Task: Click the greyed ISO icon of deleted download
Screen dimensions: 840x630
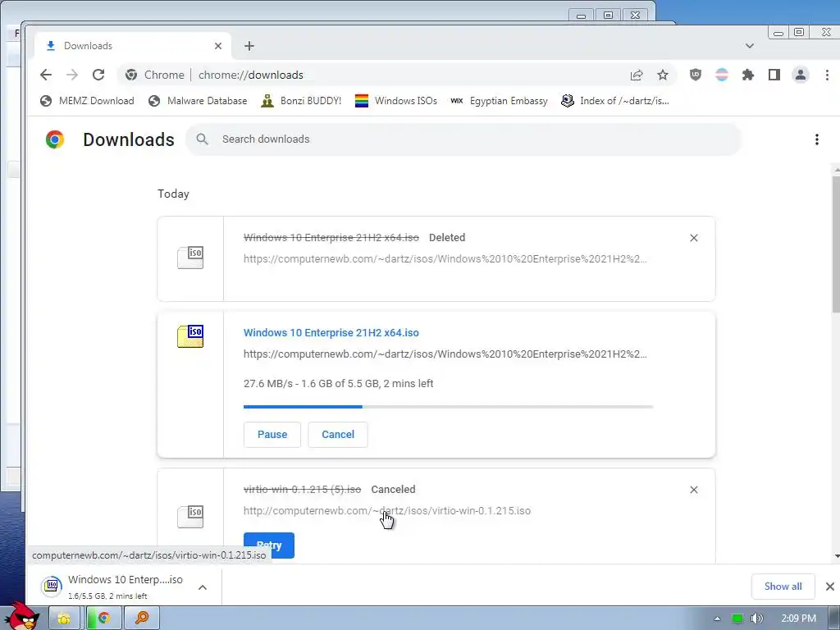Action: pyautogui.click(x=190, y=258)
